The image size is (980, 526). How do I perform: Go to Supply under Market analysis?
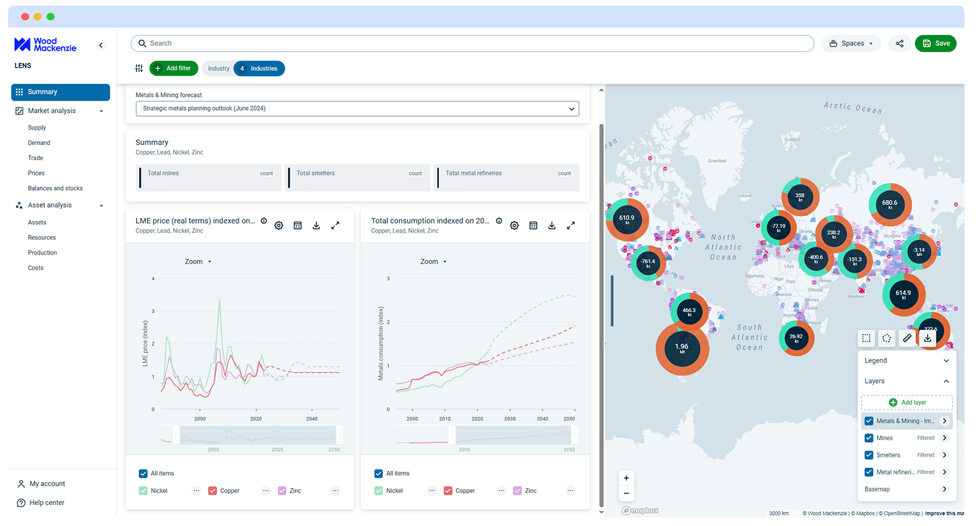point(37,128)
